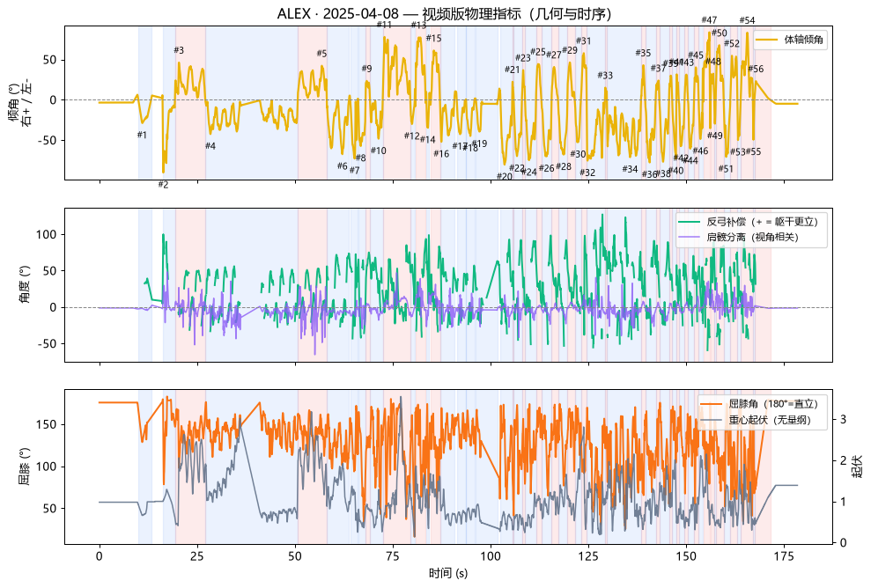
Task: Click the #3 peak annotation
Action: coord(178,50)
